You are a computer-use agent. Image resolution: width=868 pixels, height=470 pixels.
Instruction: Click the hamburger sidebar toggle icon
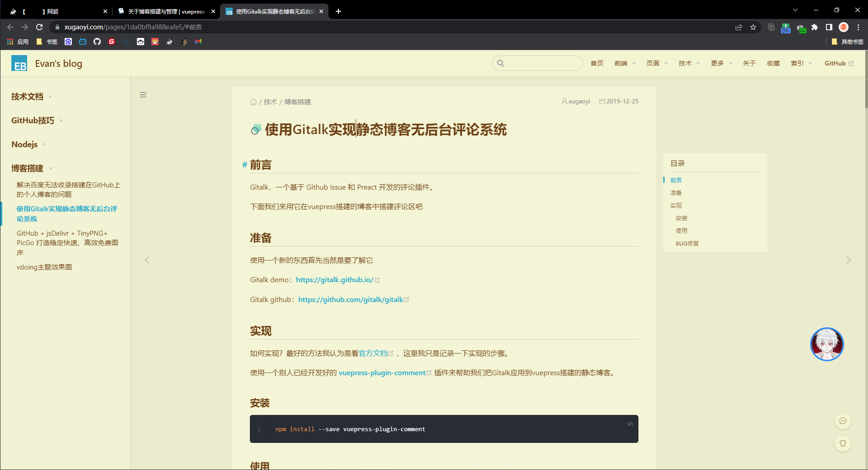pos(143,95)
